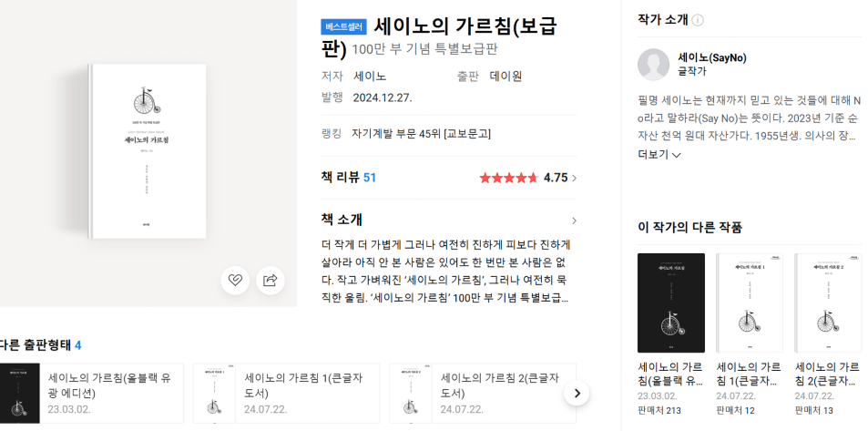This screenshot has width=868, height=431.
Task: Click author name 세이노 next to 저자
Action: point(370,76)
